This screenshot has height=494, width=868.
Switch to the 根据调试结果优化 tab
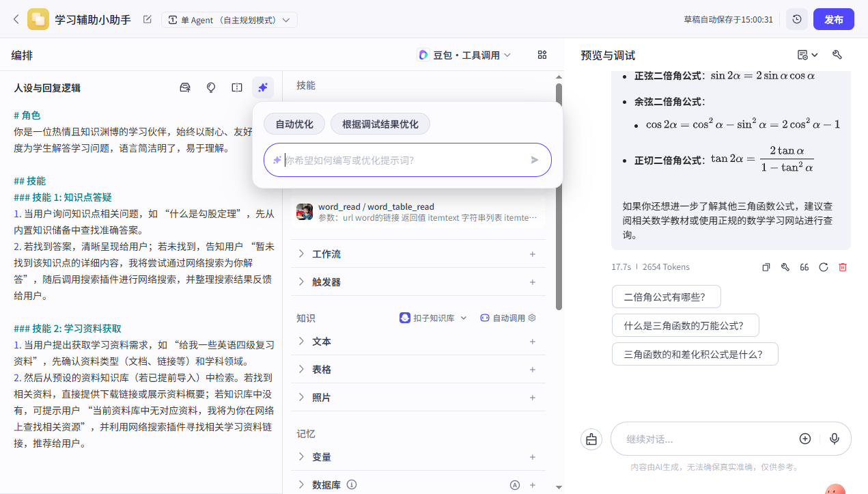(x=380, y=124)
